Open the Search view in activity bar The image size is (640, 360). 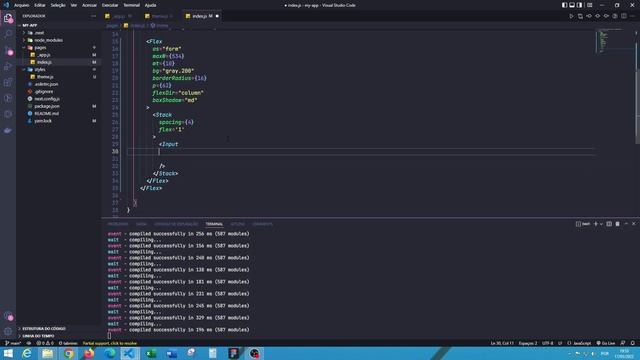tap(8, 35)
